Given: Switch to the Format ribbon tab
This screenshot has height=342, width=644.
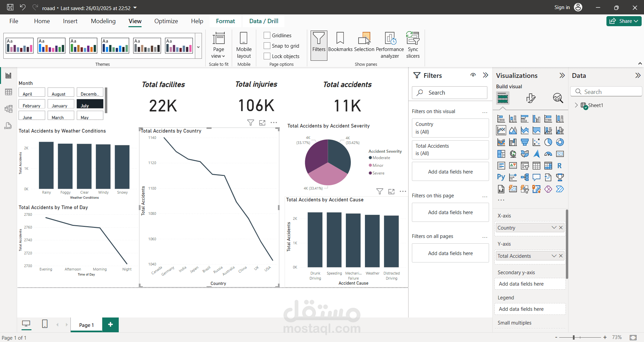Looking at the screenshot, I should 225,21.
